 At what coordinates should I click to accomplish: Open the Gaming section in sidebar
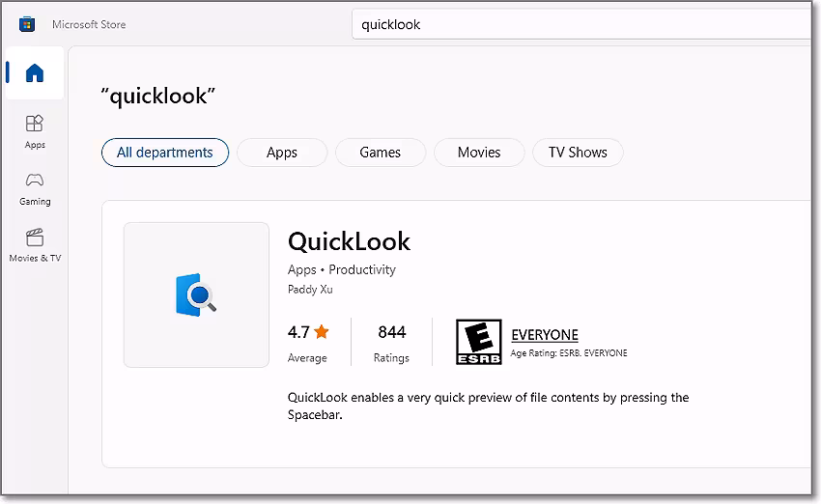35,188
